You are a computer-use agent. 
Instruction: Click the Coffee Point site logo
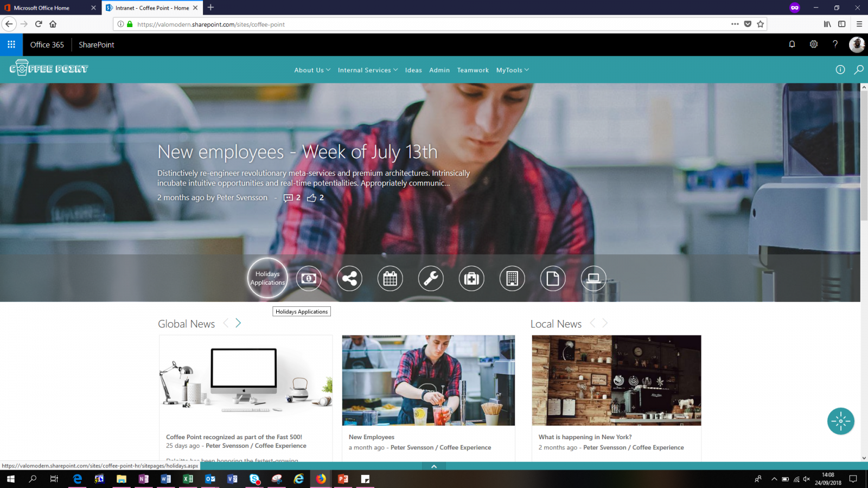pos(49,68)
